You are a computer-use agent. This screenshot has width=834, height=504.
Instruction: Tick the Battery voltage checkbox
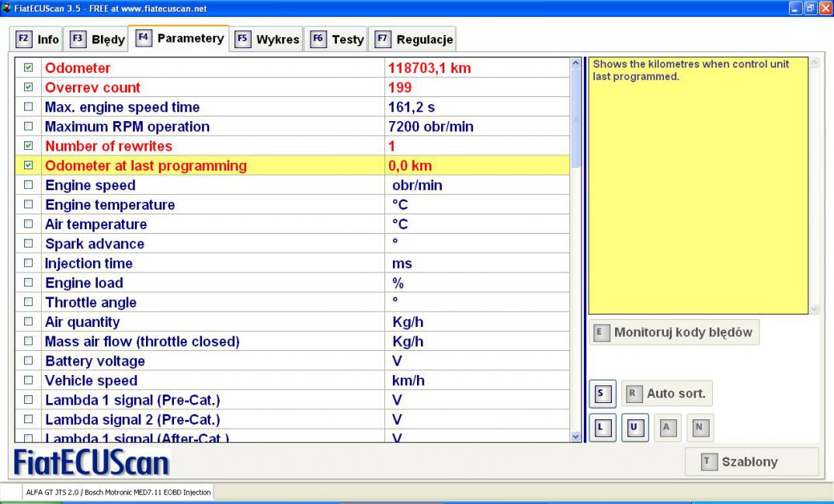point(29,361)
